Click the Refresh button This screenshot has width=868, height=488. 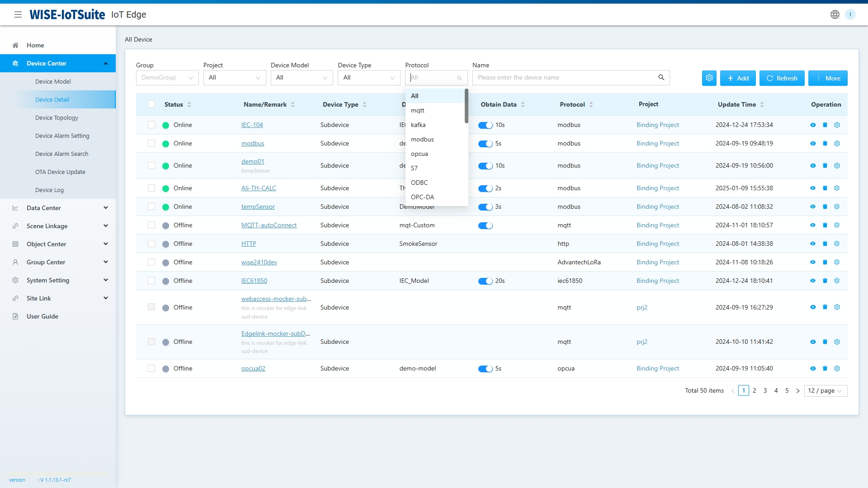[x=782, y=78]
